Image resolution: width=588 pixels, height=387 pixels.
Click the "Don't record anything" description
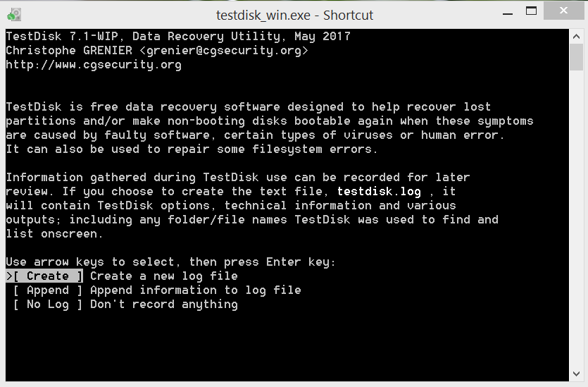click(x=164, y=305)
